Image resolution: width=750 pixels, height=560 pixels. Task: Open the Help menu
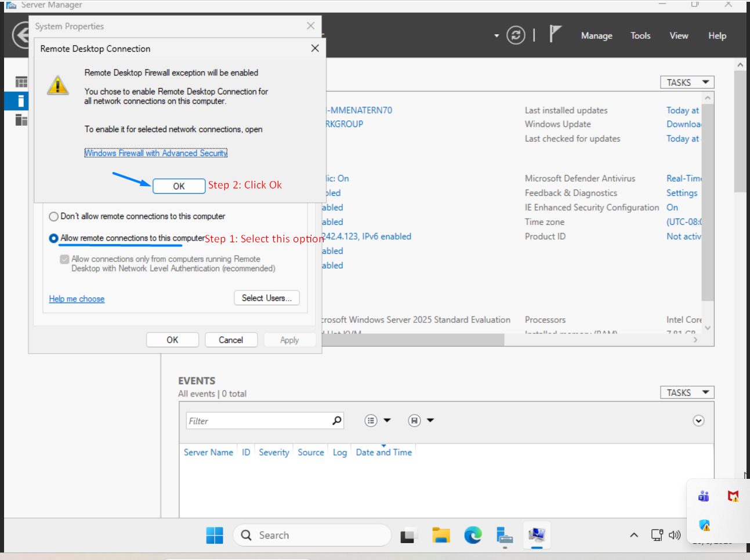(717, 36)
